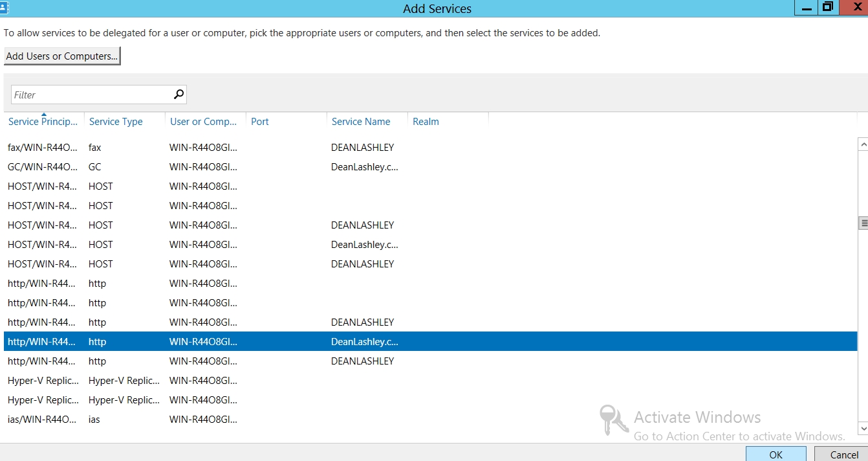Click the magnifier icon in the Filter box
The height and width of the screenshot is (461, 868).
(x=179, y=95)
